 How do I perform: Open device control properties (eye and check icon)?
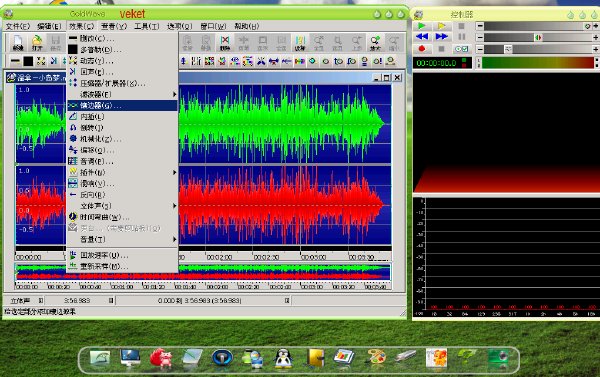point(462,49)
